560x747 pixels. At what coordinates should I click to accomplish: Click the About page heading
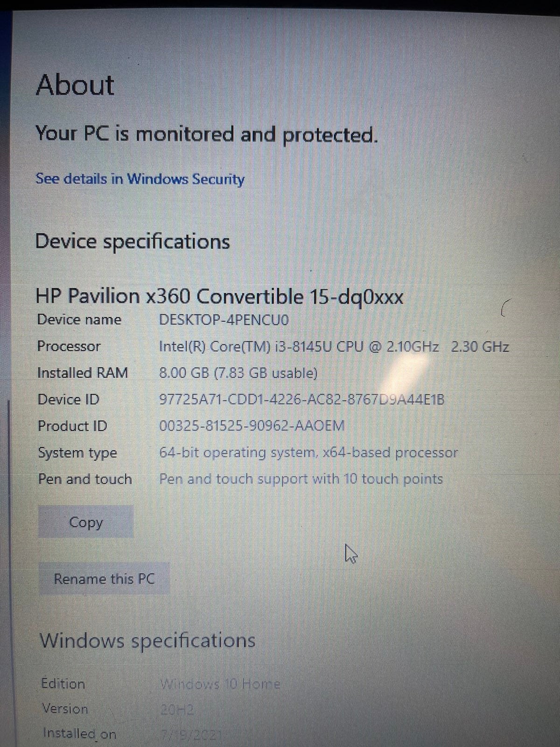(75, 85)
